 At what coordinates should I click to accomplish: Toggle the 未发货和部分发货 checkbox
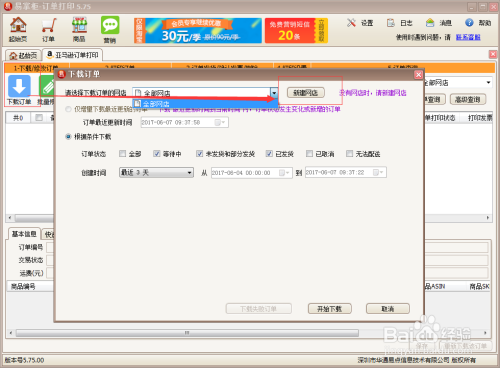click(x=199, y=154)
